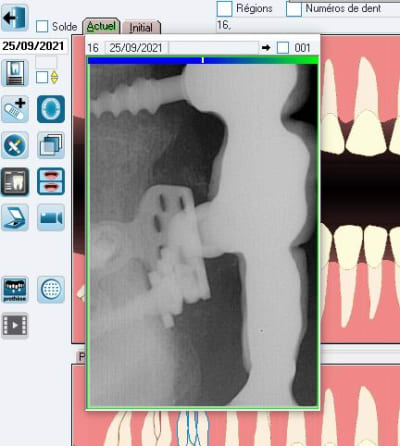Tick the 001 checkbox in radiograph header
This screenshot has width=400, height=446.
[283, 48]
